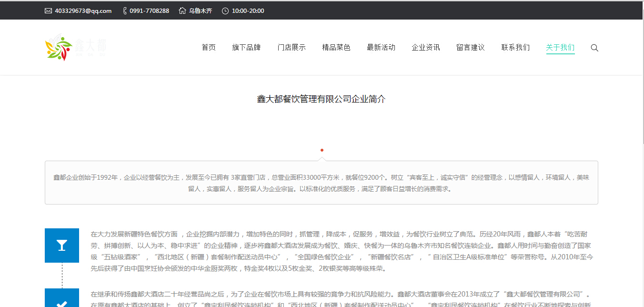Image resolution: width=644 pixels, height=307 pixels.
Task: Open search with the magnifier icon
Action: (x=594, y=48)
